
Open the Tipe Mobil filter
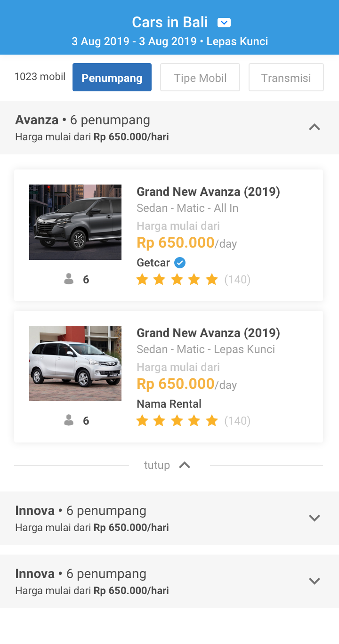coord(200,77)
